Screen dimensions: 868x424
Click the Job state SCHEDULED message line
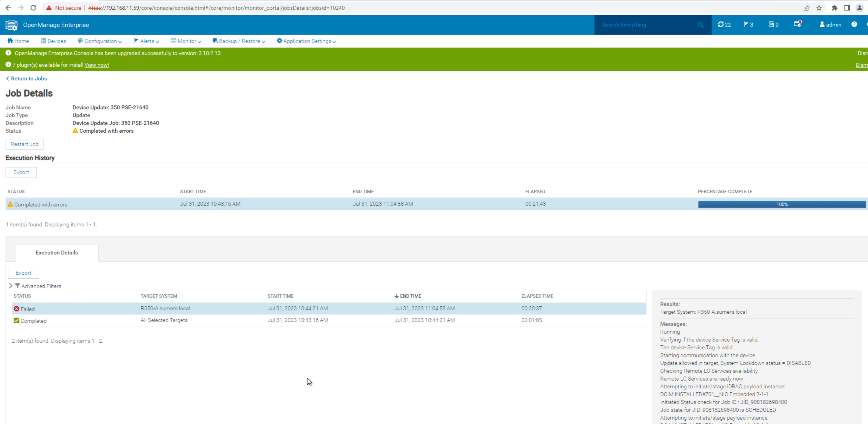tap(718, 410)
